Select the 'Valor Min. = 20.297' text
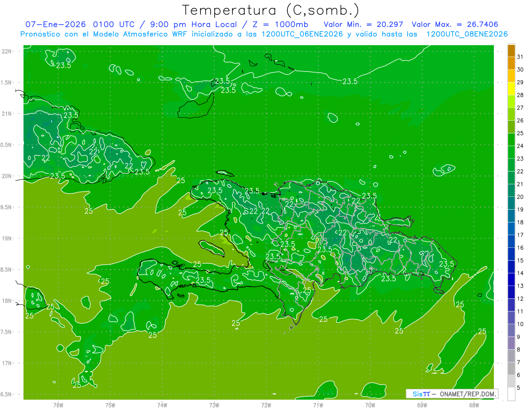Image resolution: width=532 pixels, height=411 pixels. pyautogui.click(x=364, y=24)
